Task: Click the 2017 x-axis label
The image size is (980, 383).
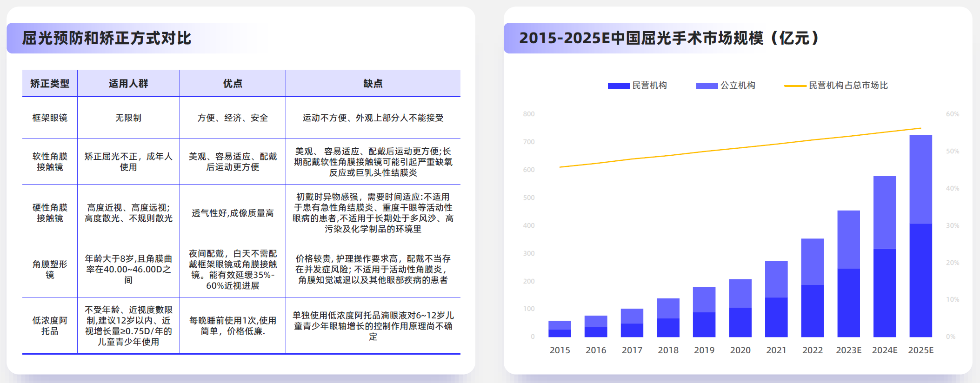Action: pyautogui.click(x=632, y=350)
